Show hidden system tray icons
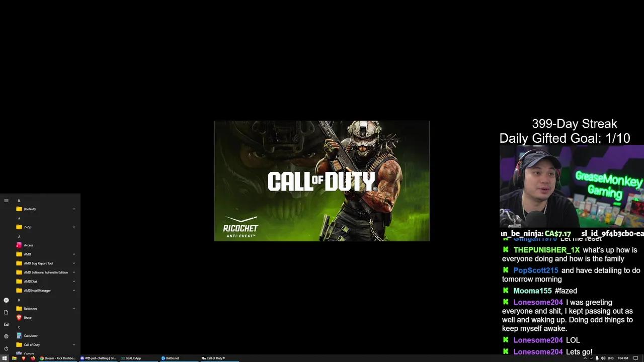This screenshot has width=644, height=362. tap(585, 358)
